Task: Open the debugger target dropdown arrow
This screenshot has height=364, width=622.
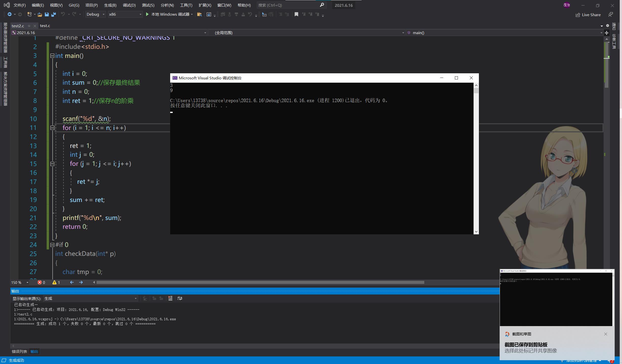Action: pyautogui.click(x=192, y=14)
